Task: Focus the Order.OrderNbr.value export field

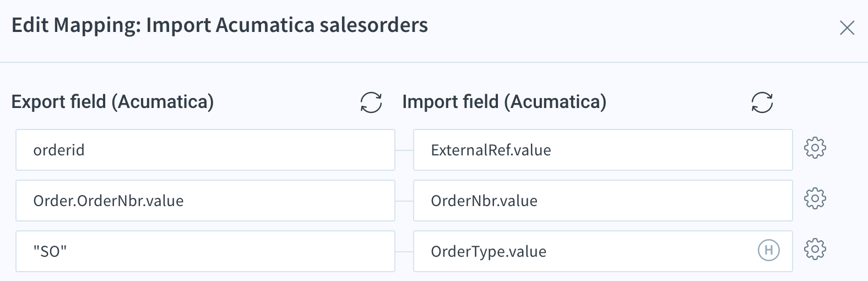Action: [x=205, y=201]
